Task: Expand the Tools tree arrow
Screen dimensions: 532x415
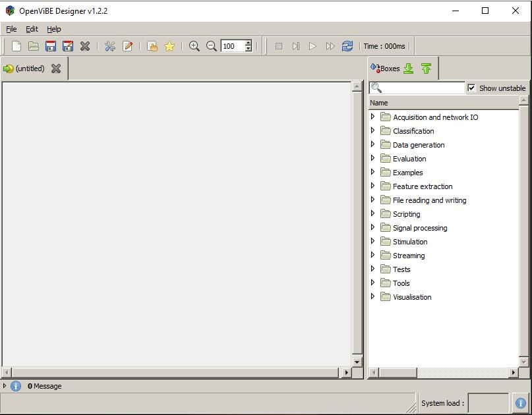Action: [372, 283]
